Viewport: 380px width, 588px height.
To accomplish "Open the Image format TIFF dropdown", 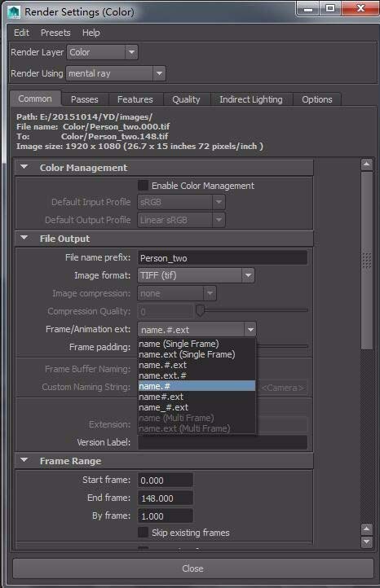I will click(x=196, y=275).
